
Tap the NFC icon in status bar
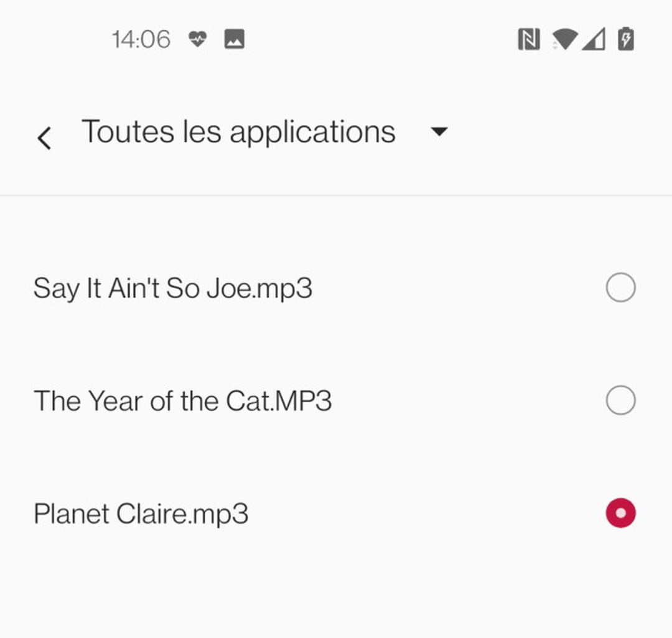528,40
